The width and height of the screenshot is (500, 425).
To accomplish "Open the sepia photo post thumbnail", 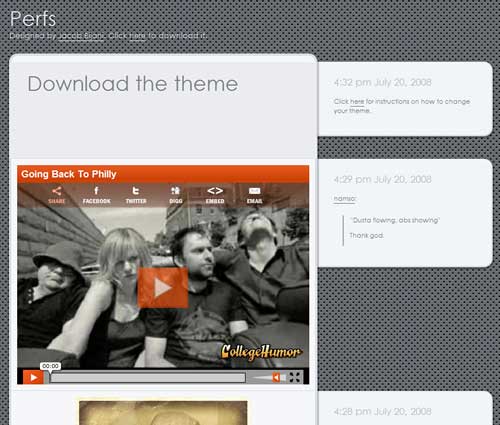I will (163, 413).
